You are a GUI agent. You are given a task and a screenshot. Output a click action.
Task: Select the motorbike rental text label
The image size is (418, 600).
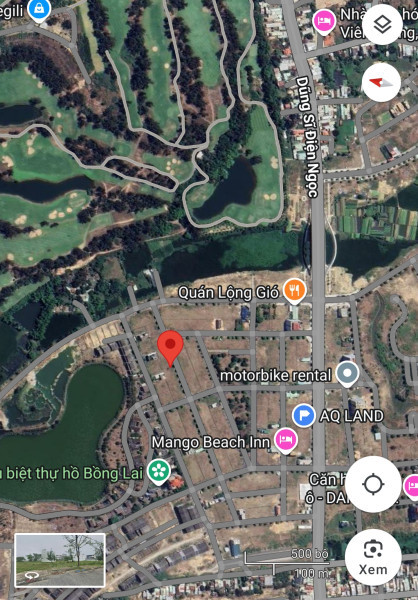(276, 375)
